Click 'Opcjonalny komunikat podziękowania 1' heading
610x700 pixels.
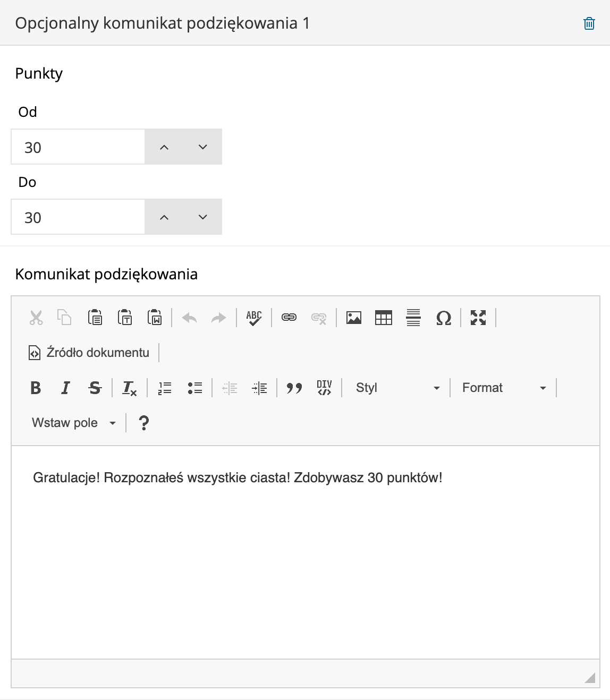tap(162, 23)
